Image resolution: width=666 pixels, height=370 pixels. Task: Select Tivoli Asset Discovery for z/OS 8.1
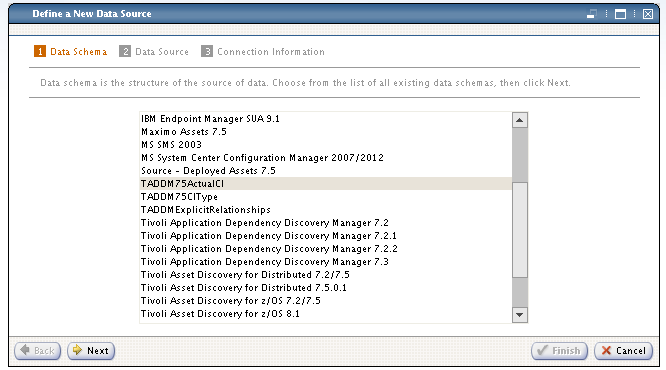tap(325, 314)
